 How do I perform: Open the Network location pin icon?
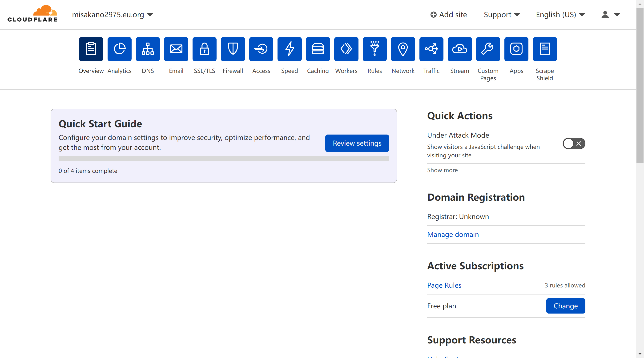(403, 49)
